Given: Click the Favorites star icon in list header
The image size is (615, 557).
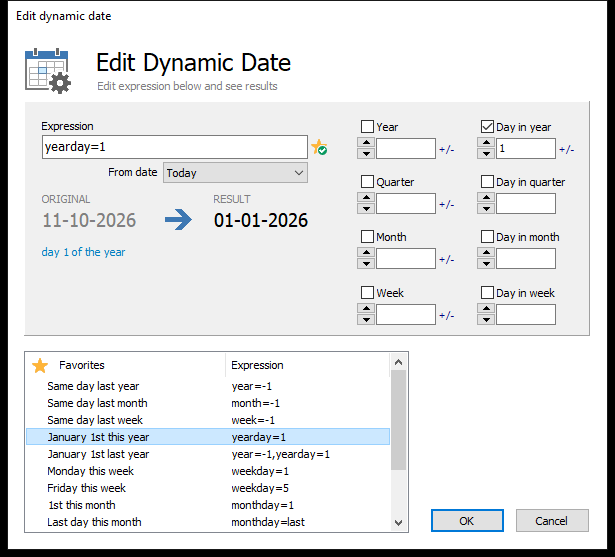Looking at the screenshot, I should pos(40,366).
